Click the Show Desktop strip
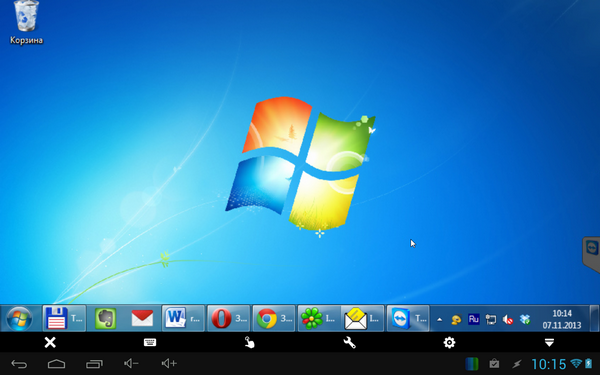This screenshot has height=375, width=600. coord(594,318)
